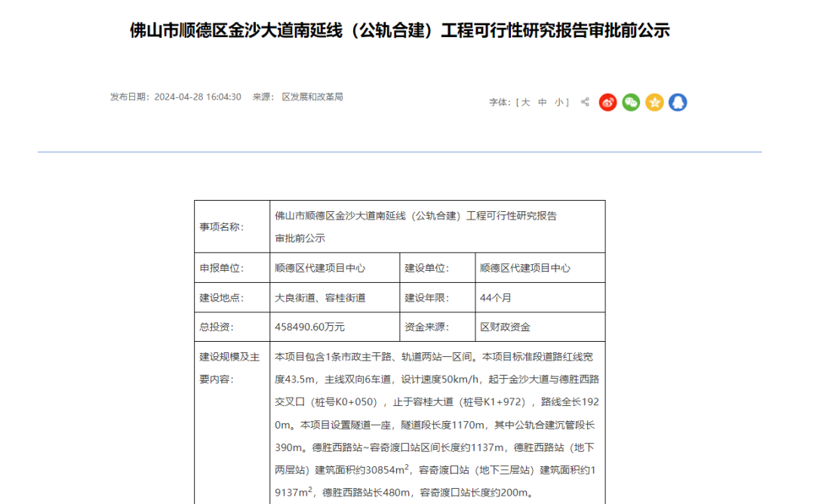The width and height of the screenshot is (815, 504).
Task: Click the 建设单位 label cell
Action: coord(426,268)
